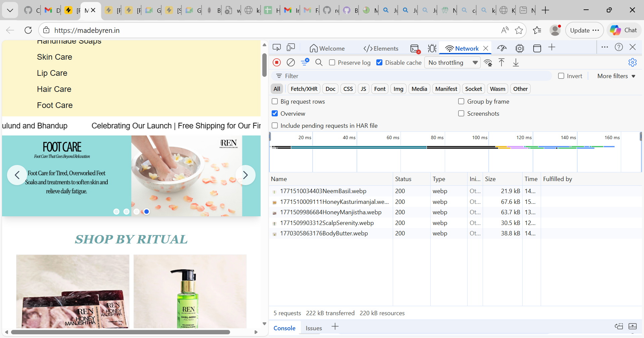Toggle device emulation icon
Viewport: 644px width, 338px height.
[x=291, y=48]
